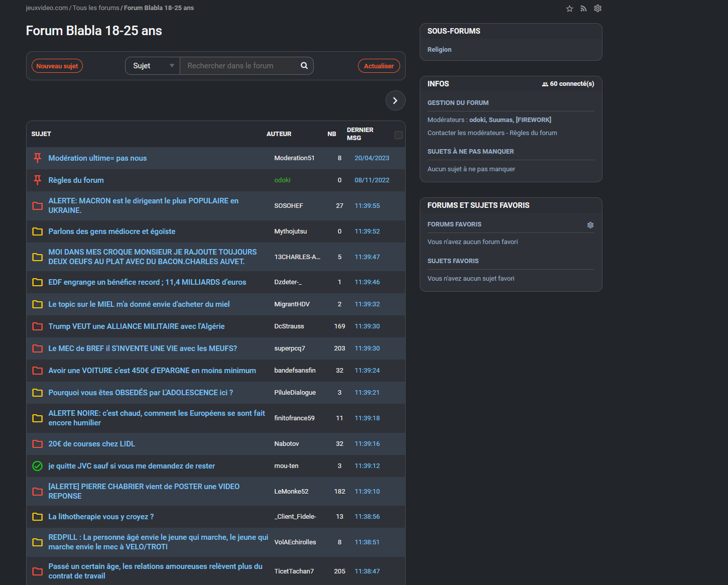Screen dimensions: 728x585
Task: Click the favorite star icon in the header
Action: (x=569, y=9)
